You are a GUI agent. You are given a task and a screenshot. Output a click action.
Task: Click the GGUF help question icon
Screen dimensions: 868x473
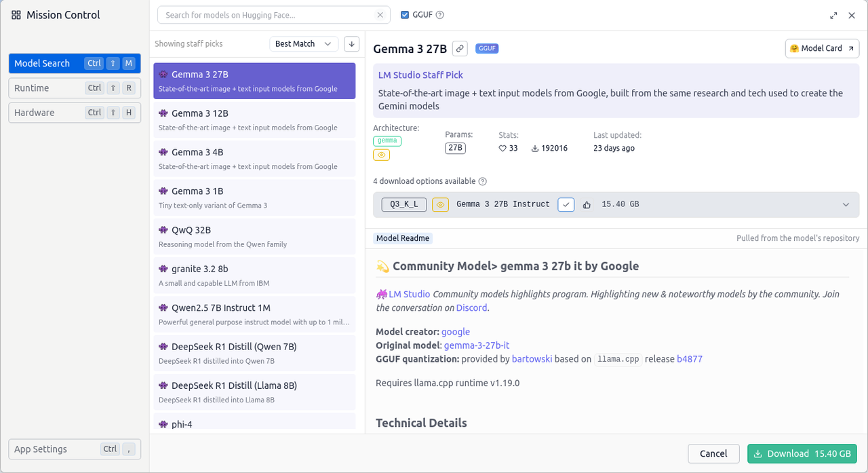coord(440,15)
